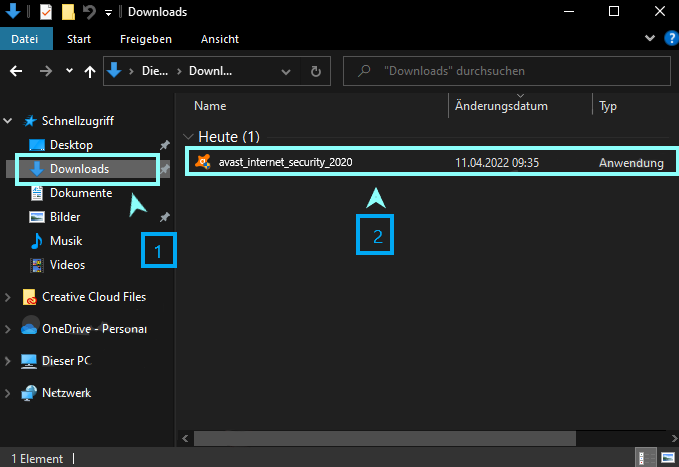The width and height of the screenshot is (679, 467).
Task: Expand the ribbon with the chevron
Action: pos(650,38)
